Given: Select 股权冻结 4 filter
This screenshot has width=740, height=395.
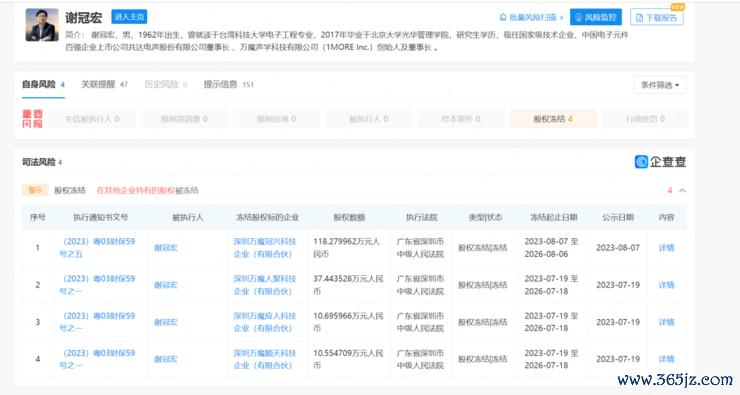Looking at the screenshot, I should pos(553,119).
